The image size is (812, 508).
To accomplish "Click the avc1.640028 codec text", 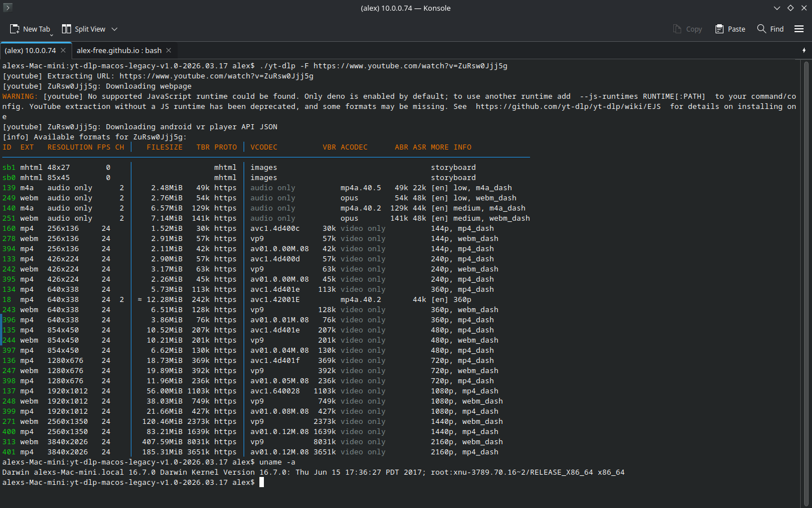I will pyautogui.click(x=275, y=391).
